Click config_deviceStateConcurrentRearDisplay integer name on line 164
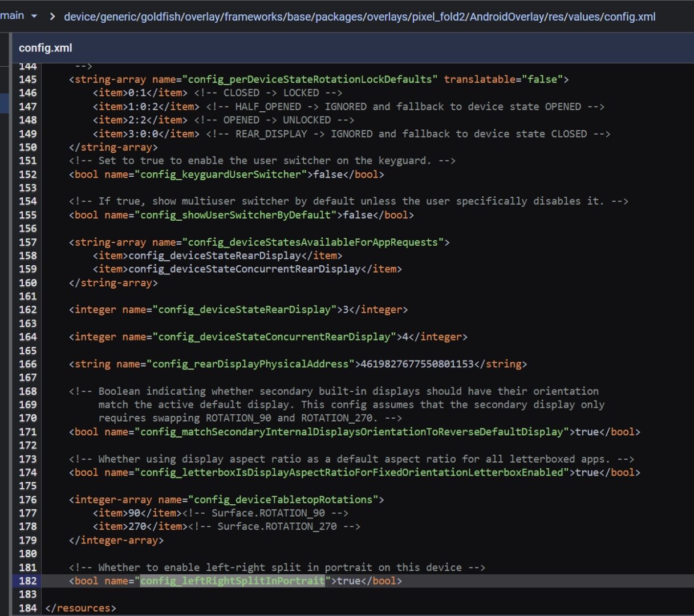Image resolution: width=694 pixels, height=616 pixels. 274,337
